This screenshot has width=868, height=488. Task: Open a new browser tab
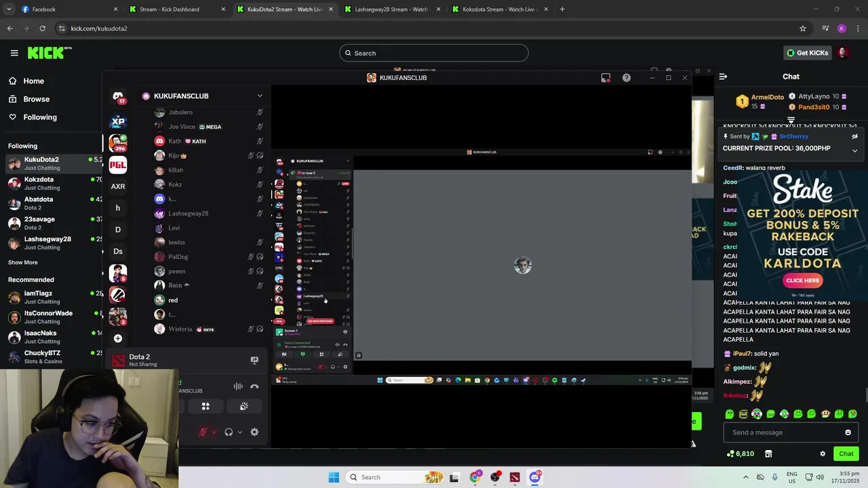click(562, 9)
